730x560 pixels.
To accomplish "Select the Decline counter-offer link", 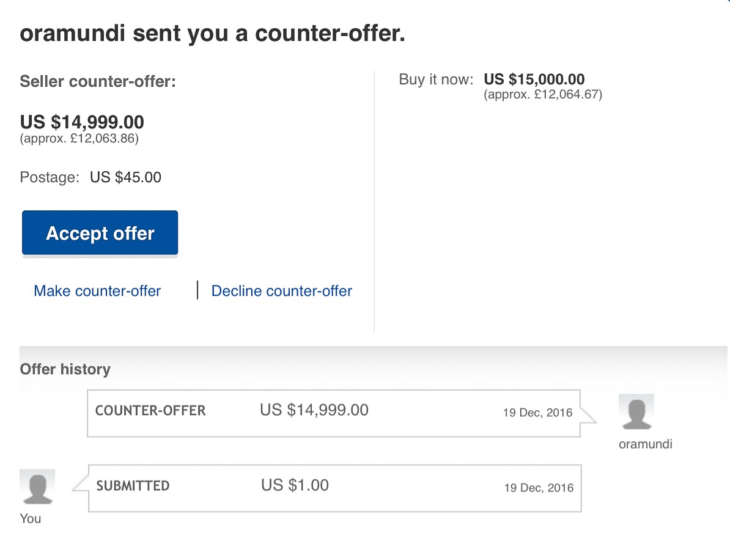I will [282, 291].
